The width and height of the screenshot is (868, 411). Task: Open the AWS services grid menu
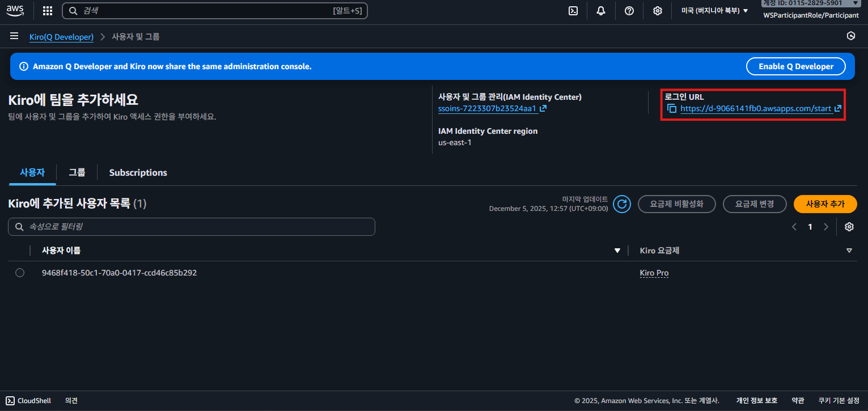coord(48,11)
